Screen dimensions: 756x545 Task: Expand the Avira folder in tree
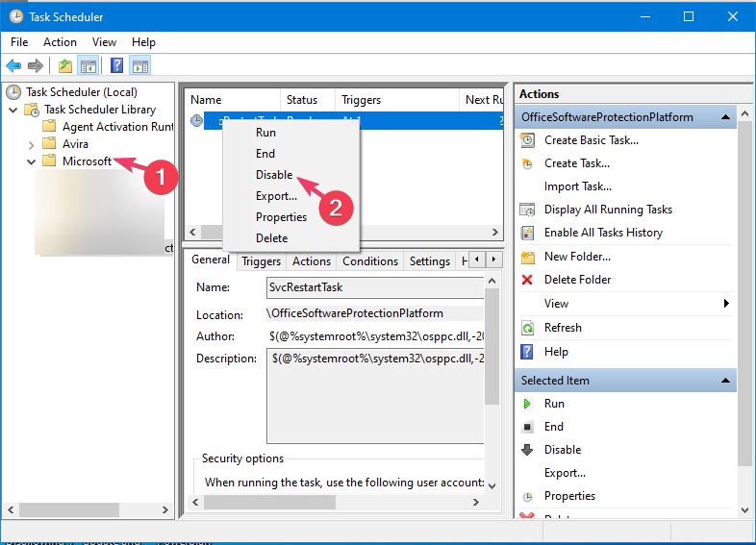tap(31, 144)
